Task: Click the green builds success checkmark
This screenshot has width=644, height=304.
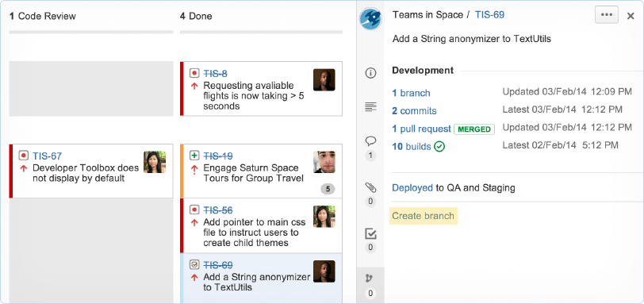Action: tap(439, 147)
